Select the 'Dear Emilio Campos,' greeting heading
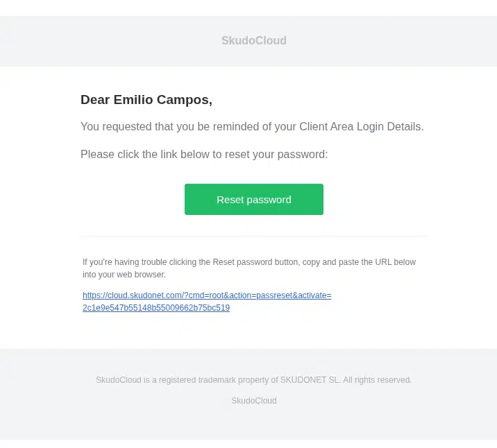Image resolution: width=497 pixels, height=448 pixels. tap(146, 99)
